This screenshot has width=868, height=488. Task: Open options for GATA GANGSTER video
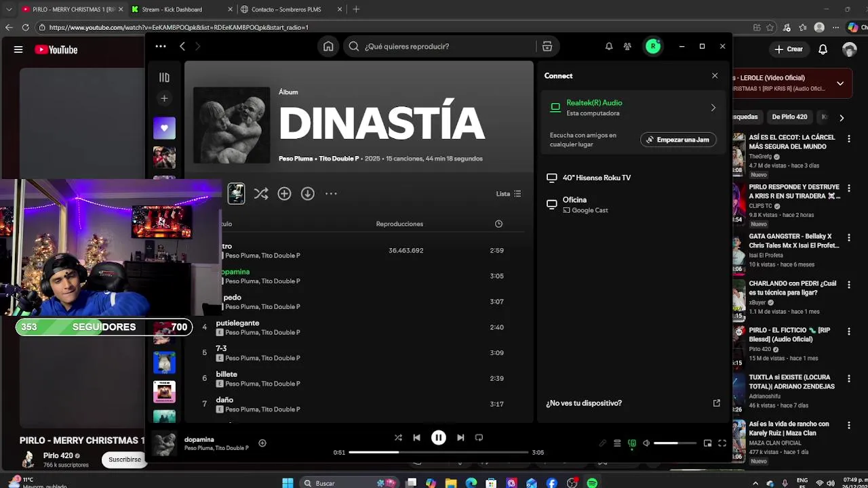point(848,238)
